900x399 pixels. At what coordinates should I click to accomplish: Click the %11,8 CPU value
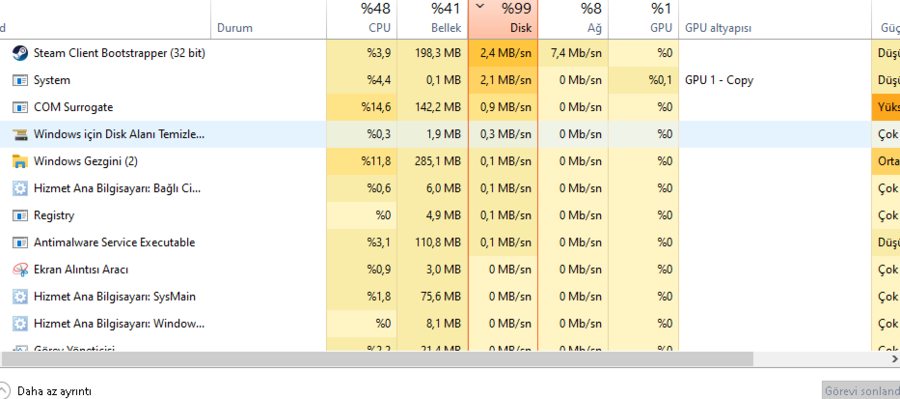(x=376, y=162)
